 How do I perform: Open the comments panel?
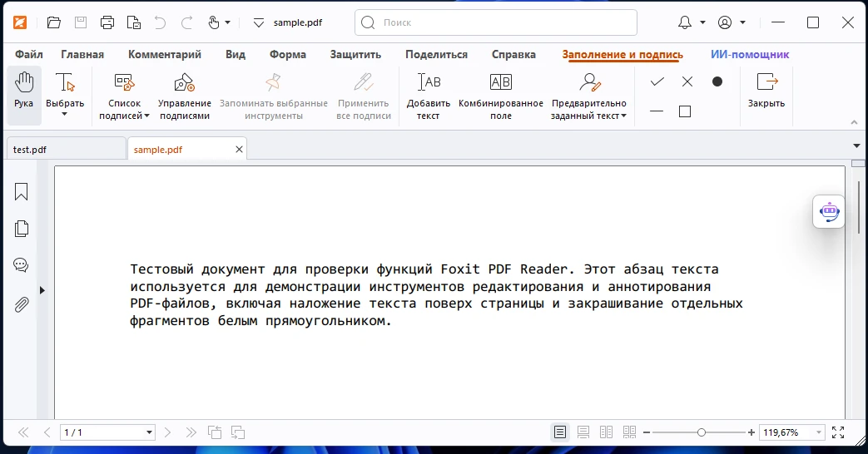pos(21,265)
